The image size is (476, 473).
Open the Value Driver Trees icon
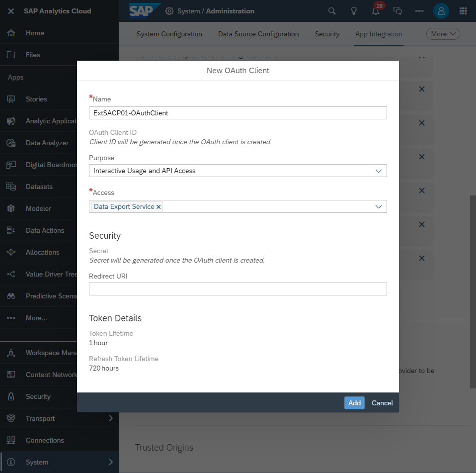coord(11,274)
